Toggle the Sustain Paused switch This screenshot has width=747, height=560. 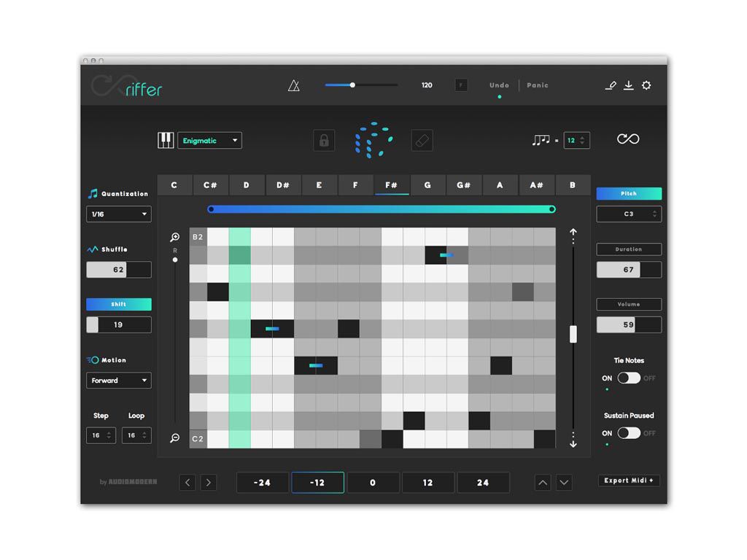[x=628, y=433]
